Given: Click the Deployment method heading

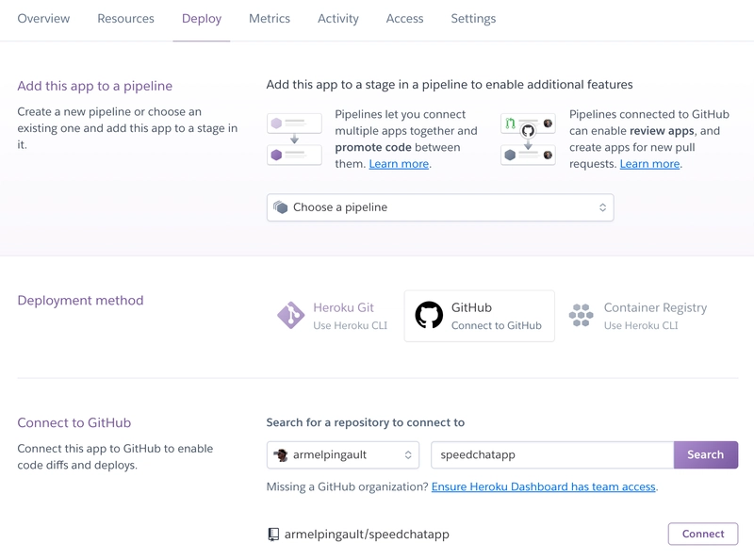Looking at the screenshot, I should pyautogui.click(x=80, y=300).
